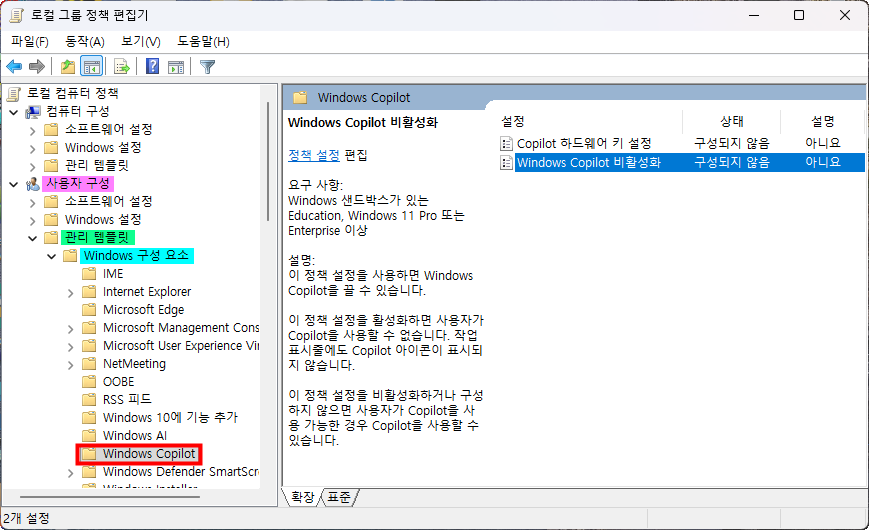The image size is (869, 530).
Task: Expand the Windows Defender SmartScreen node
Action: click(x=70, y=473)
